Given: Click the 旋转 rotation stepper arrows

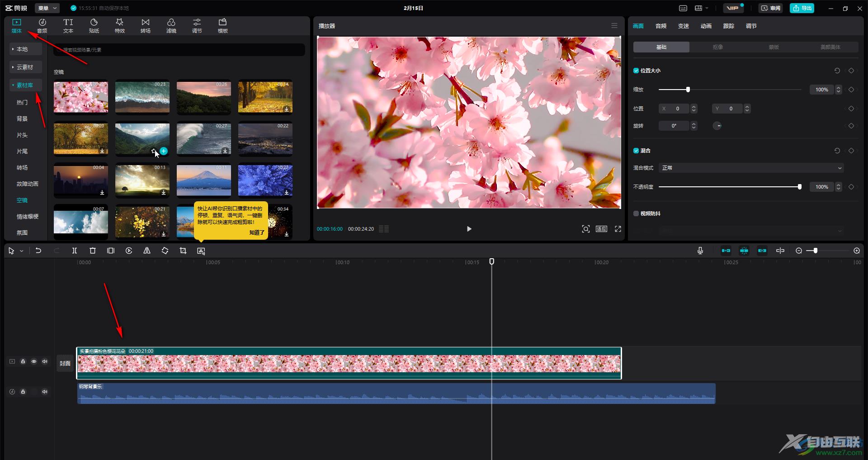Looking at the screenshot, I should click(x=694, y=126).
